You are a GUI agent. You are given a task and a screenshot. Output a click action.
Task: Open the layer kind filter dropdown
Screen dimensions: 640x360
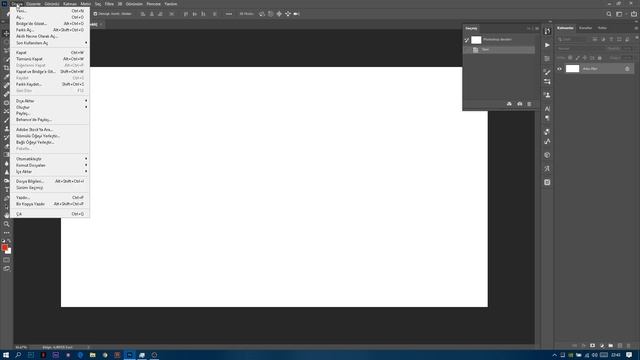[x=573, y=40]
